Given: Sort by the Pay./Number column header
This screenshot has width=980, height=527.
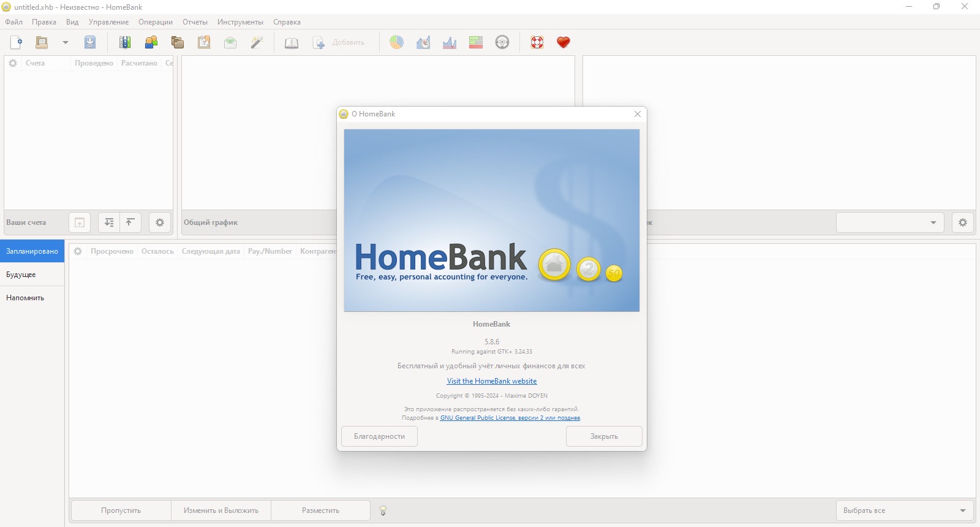Looking at the screenshot, I should coord(270,251).
